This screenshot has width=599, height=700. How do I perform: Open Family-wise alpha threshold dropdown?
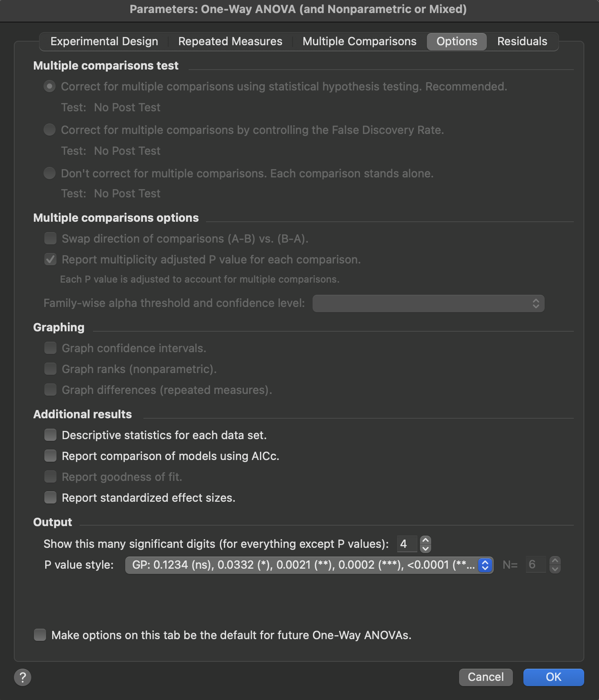tap(428, 303)
